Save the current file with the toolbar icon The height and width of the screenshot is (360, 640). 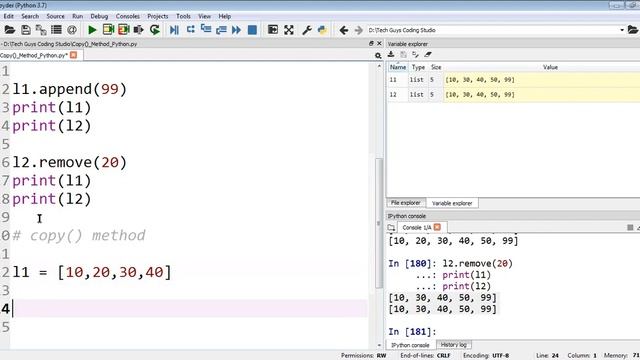click(25, 30)
